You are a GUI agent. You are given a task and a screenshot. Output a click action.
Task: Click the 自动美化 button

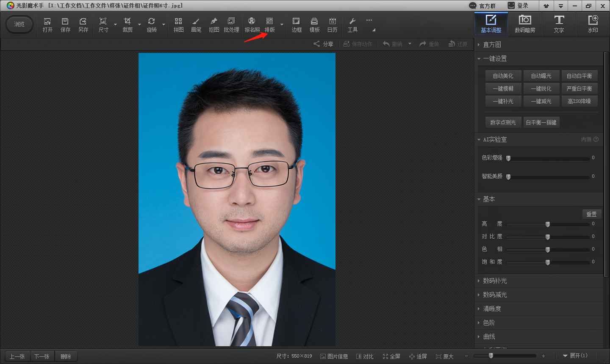coord(503,76)
